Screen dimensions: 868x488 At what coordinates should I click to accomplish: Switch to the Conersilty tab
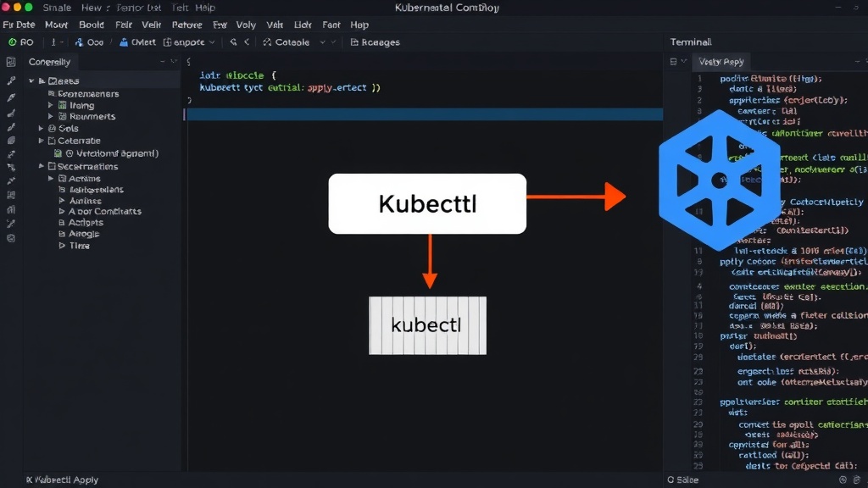click(49, 62)
